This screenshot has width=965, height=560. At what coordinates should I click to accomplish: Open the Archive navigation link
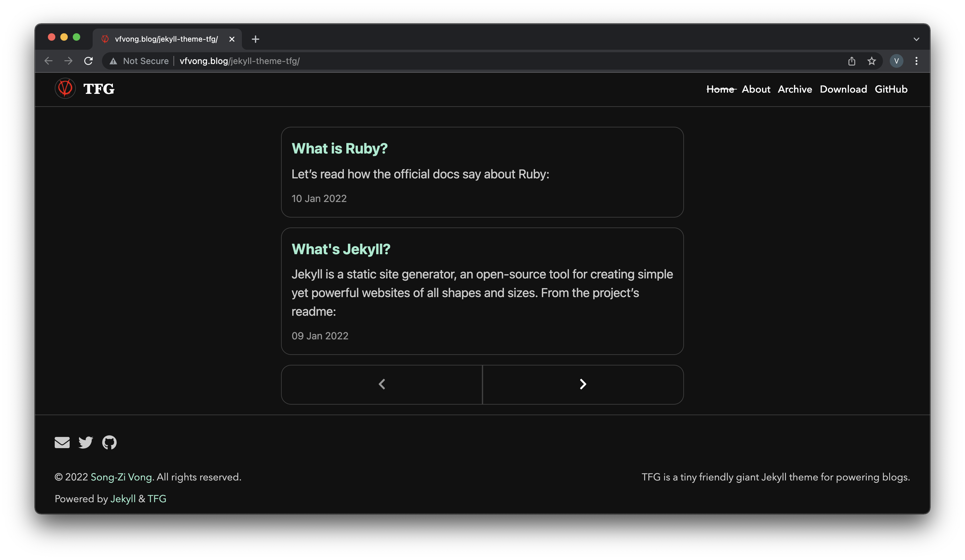(794, 89)
